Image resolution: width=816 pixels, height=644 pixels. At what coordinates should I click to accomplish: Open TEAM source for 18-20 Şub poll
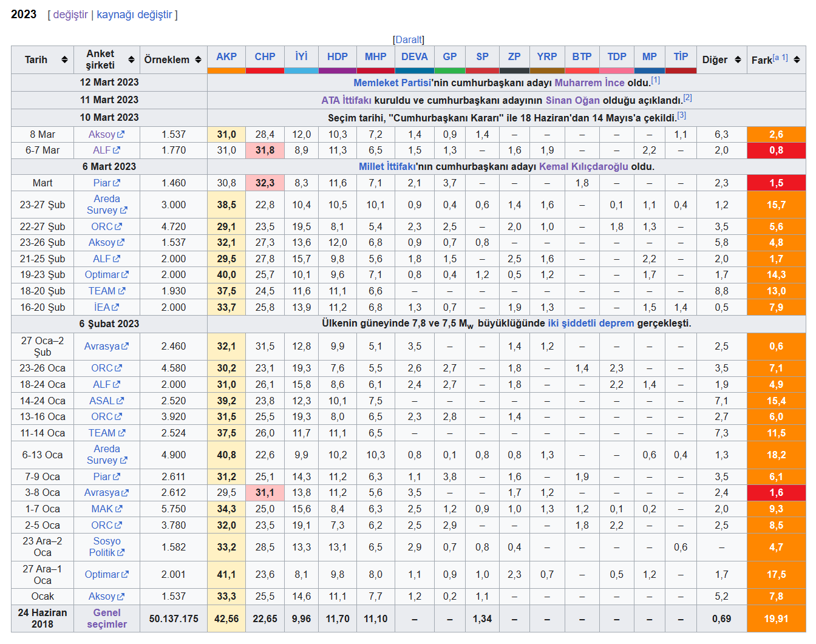tap(106, 291)
